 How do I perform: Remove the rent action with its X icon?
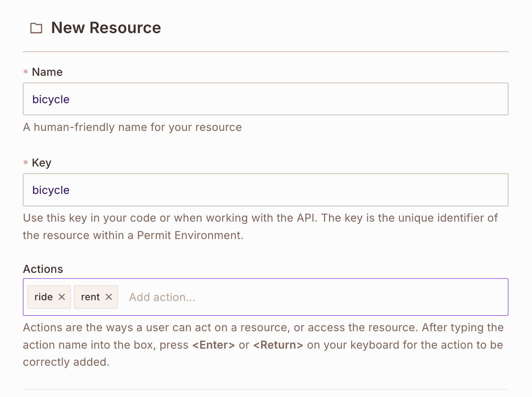tap(109, 297)
